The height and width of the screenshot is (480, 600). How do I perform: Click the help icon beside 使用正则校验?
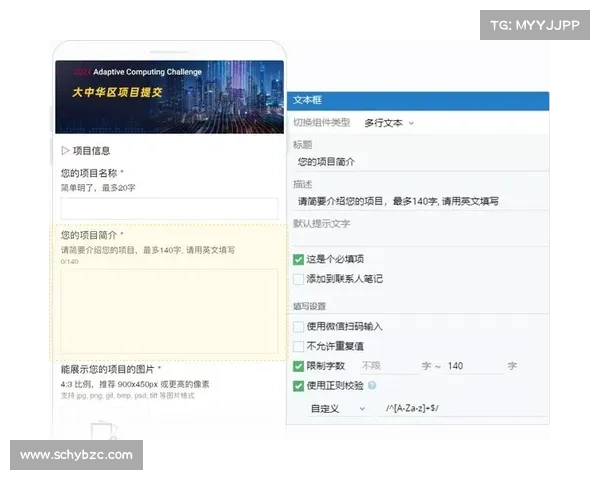click(372, 385)
